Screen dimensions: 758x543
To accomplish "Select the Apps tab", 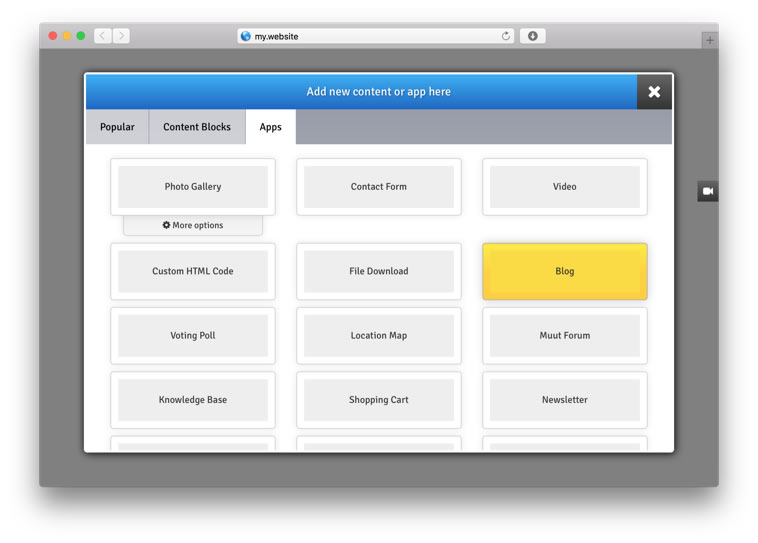I will pyautogui.click(x=271, y=127).
